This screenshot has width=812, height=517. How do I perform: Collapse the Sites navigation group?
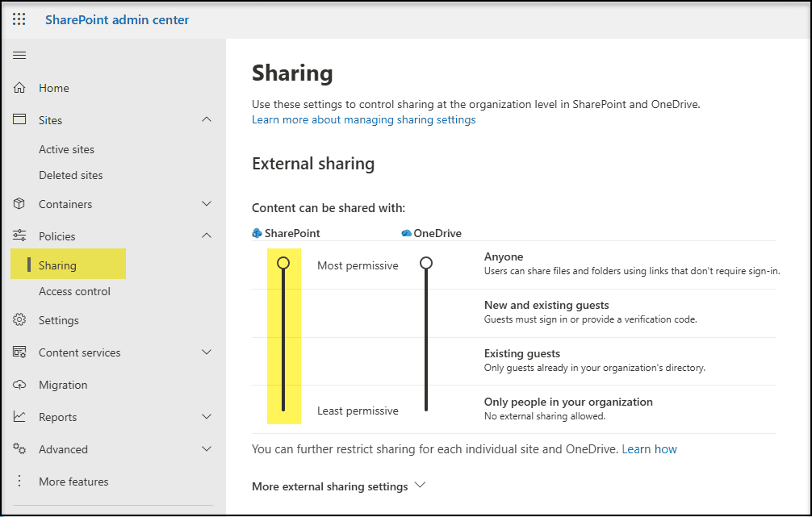coord(207,119)
